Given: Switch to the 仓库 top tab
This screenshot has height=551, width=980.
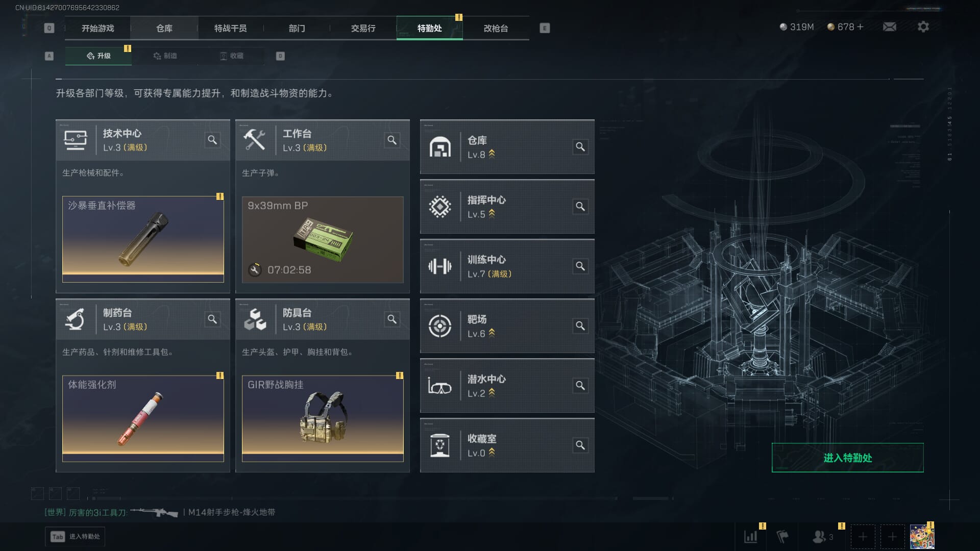Looking at the screenshot, I should [164, 28].
